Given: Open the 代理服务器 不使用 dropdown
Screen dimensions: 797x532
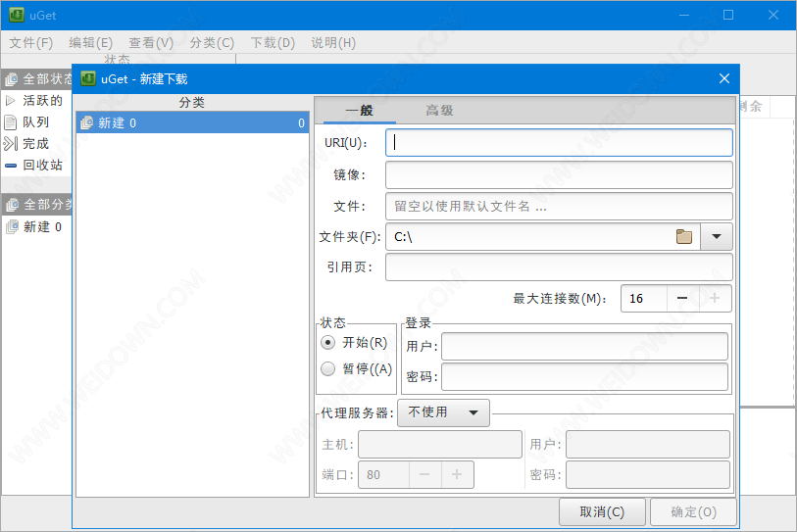Looking at the screenshot, I should (443, 412).
